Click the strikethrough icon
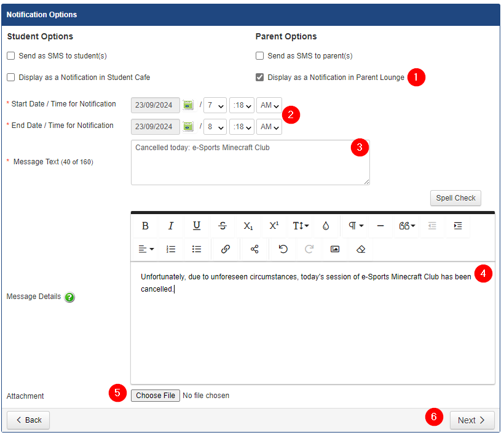The image size is (504, 435). click(222, 226)
